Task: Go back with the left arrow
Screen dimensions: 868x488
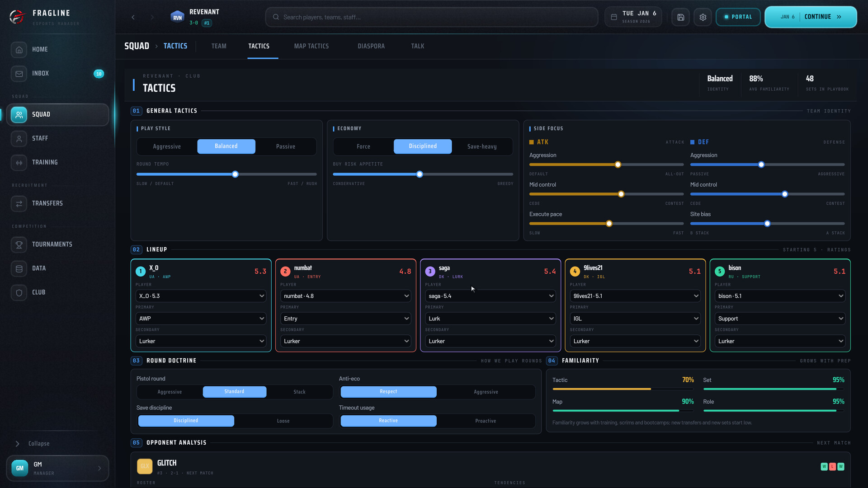Action: coord(133,17)
